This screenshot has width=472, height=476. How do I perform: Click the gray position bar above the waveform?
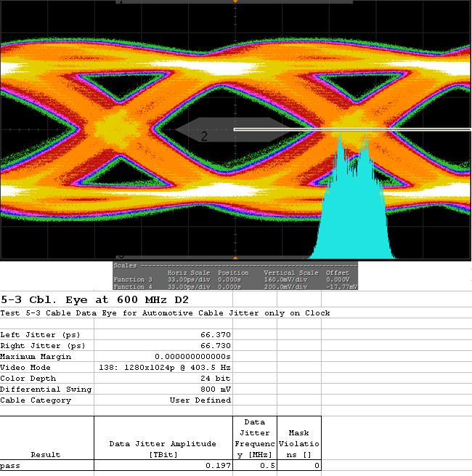[174, 2]
